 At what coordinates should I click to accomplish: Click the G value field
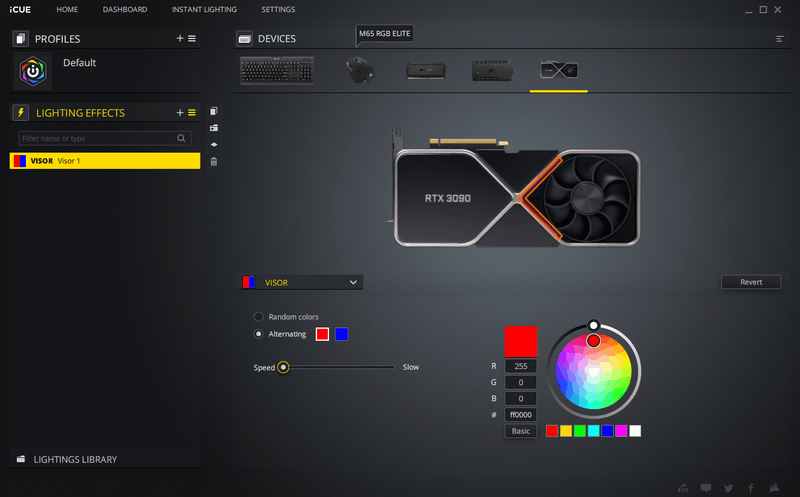520,382
